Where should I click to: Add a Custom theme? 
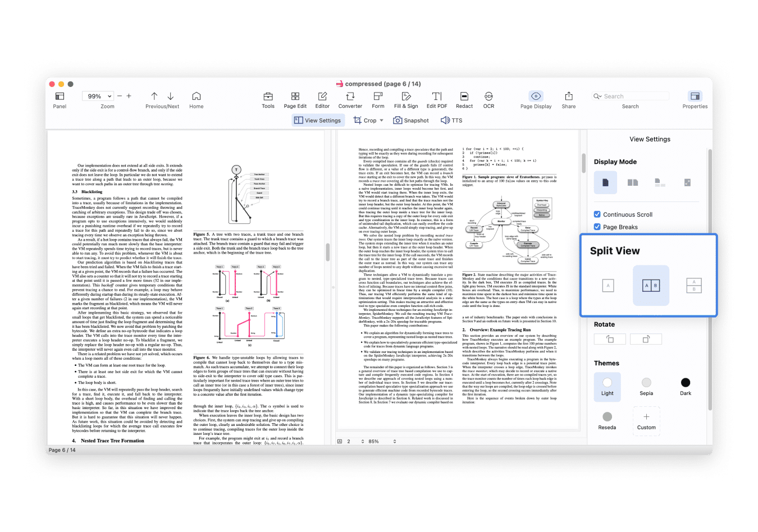click(x=646, y=420)
